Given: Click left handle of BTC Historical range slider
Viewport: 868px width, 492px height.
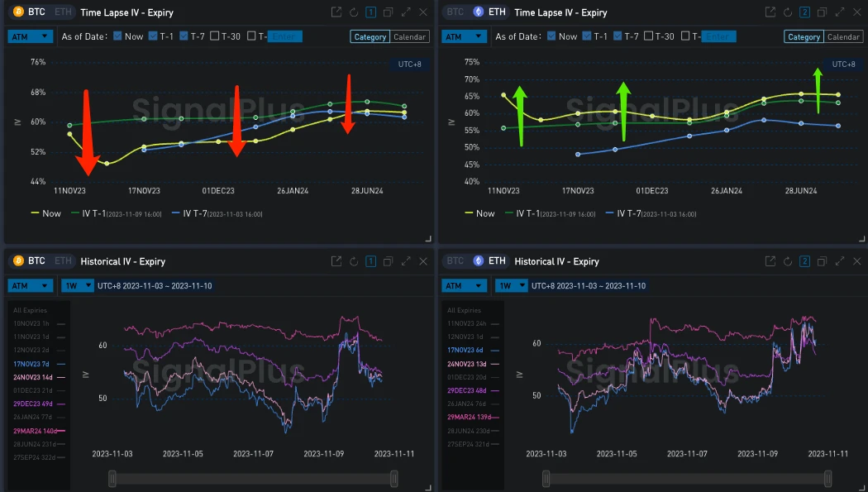Looking at the screenshot, I should (x=112, y=478).
